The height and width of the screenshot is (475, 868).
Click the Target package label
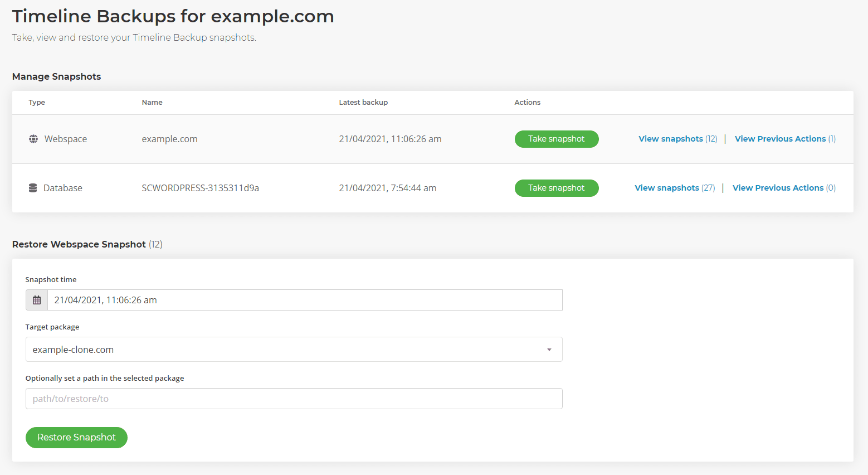point(52,327)
